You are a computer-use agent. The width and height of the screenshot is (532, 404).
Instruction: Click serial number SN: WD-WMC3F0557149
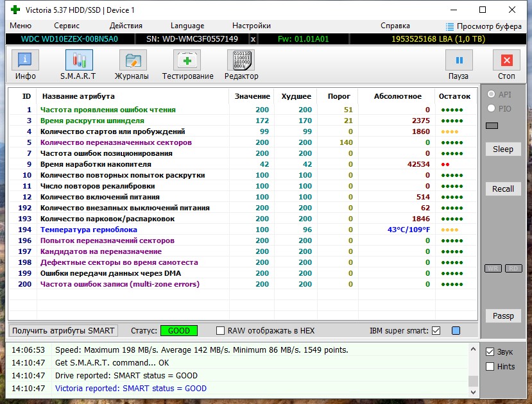click(192, 39)
